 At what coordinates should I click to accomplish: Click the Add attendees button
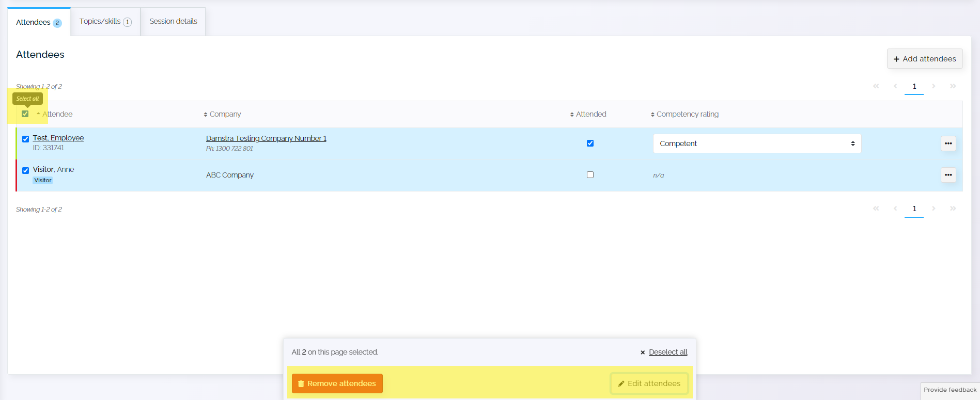point(925,59)
